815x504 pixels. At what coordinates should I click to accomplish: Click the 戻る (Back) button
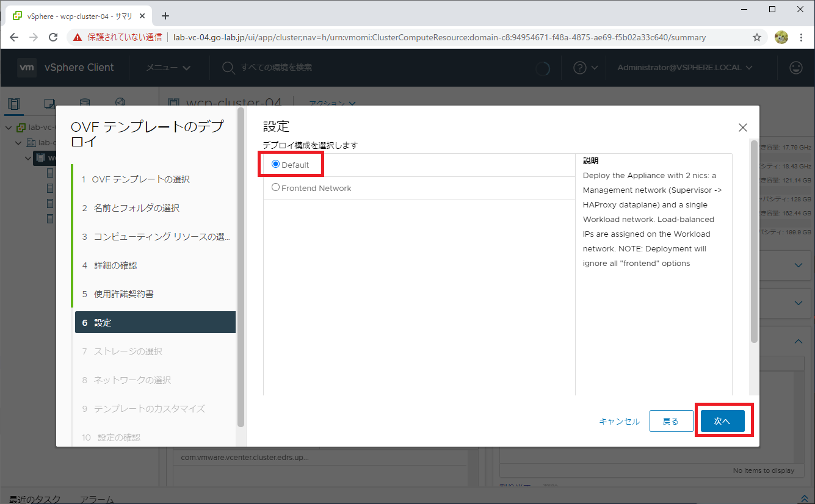(x=670, y=421)
